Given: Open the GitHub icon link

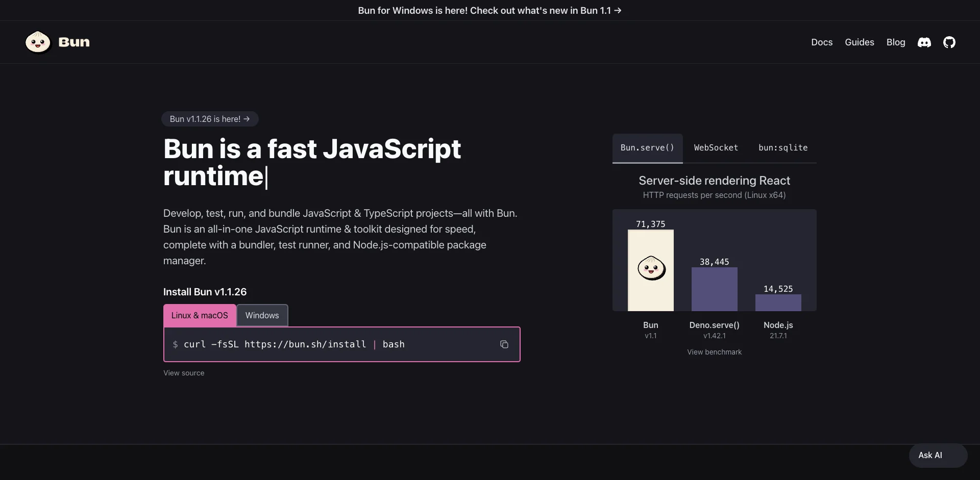Looking at the screenshot, I should [x=949, y=42].
